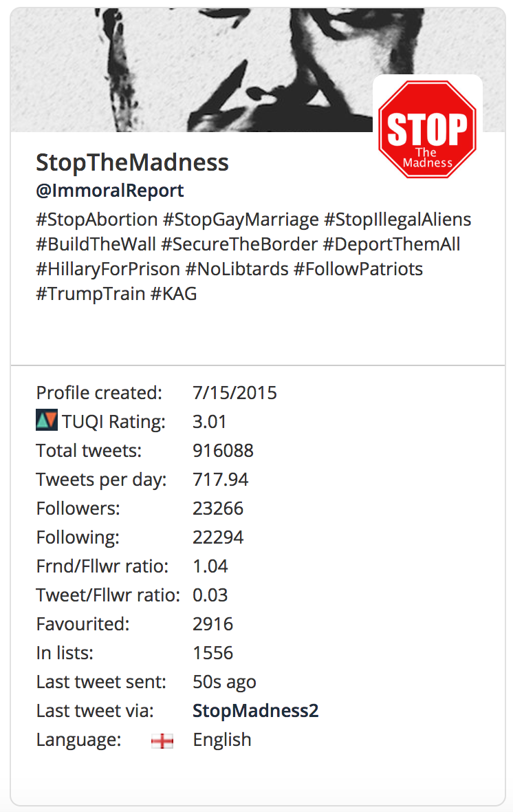Open the @ImmoralReport handle link
This screenshot has height=812, width=513.
110,191
